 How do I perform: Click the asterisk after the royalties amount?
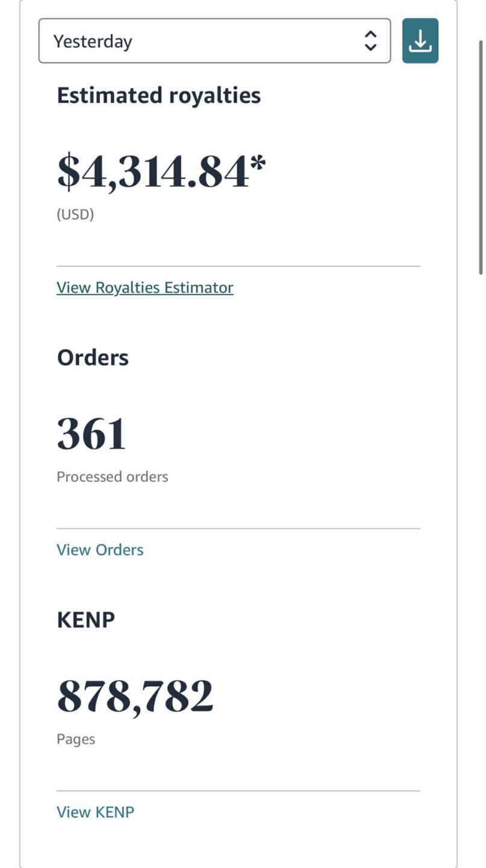[x=258, y=164]
